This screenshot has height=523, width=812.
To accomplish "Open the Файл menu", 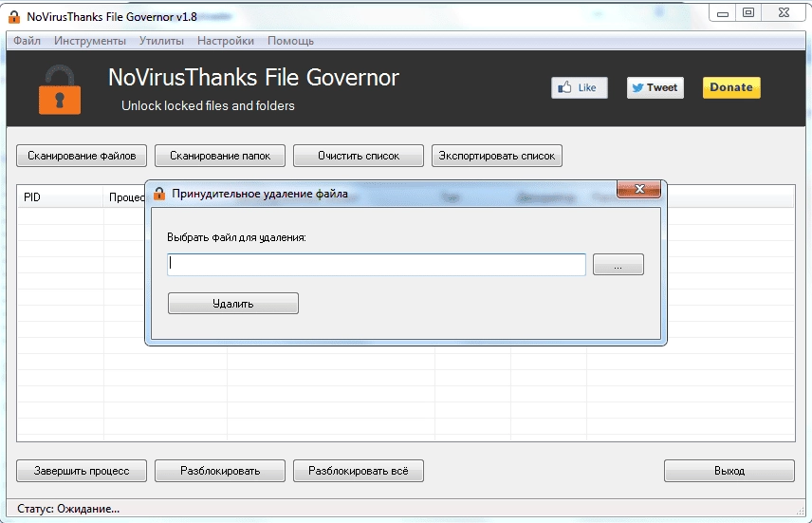I will [27, 41].
